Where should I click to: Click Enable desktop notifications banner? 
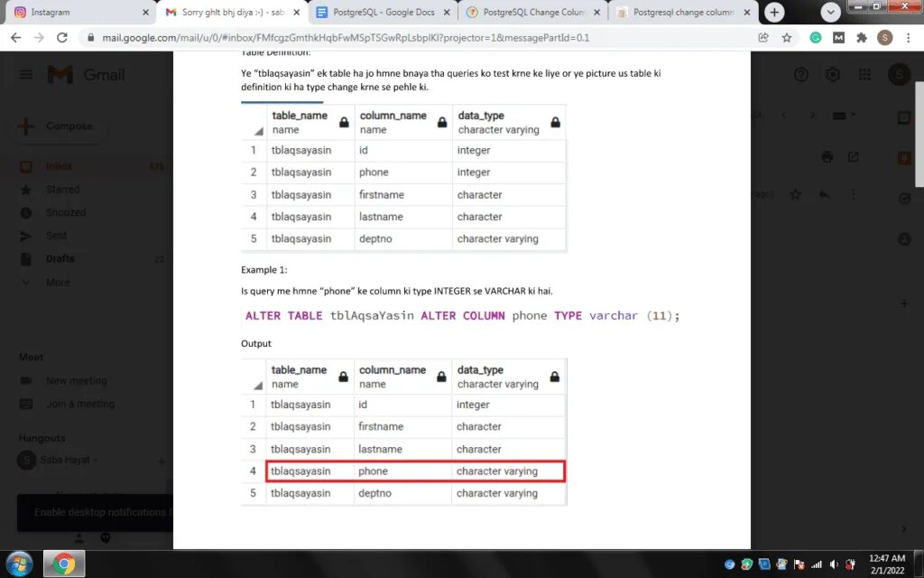[x=96, y=512]
